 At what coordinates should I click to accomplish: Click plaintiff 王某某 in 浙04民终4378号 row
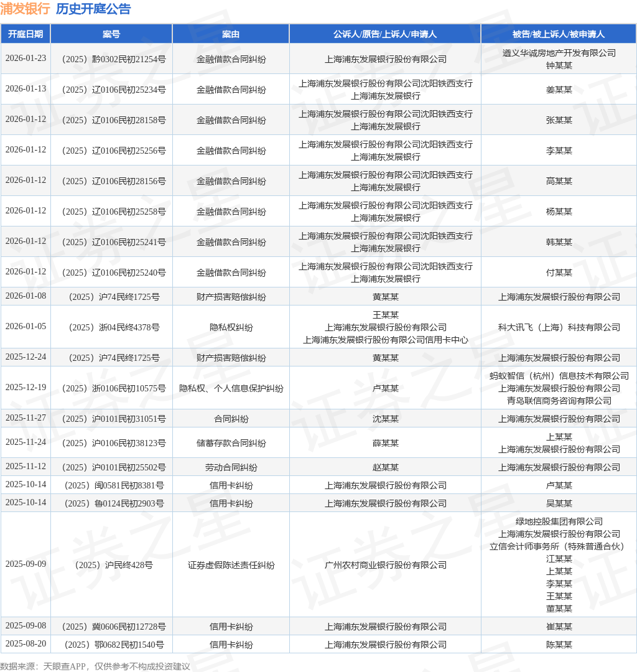point(386,315)
